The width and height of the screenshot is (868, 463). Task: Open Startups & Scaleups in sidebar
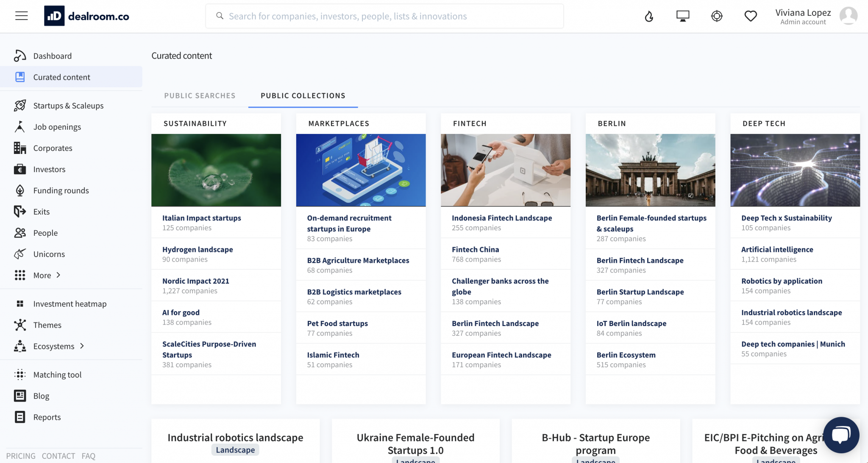(x=68, y=106)
